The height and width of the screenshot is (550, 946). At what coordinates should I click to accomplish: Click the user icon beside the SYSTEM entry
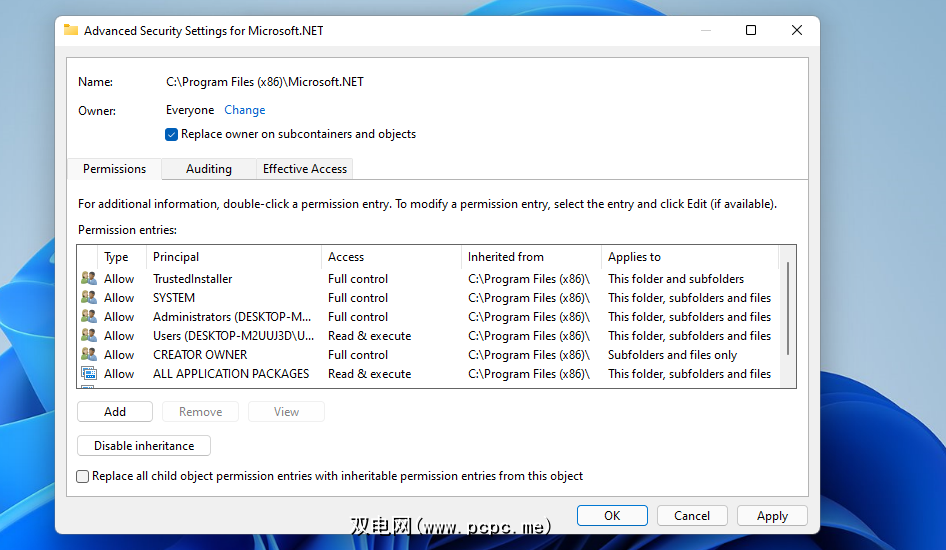click(89, 297)
